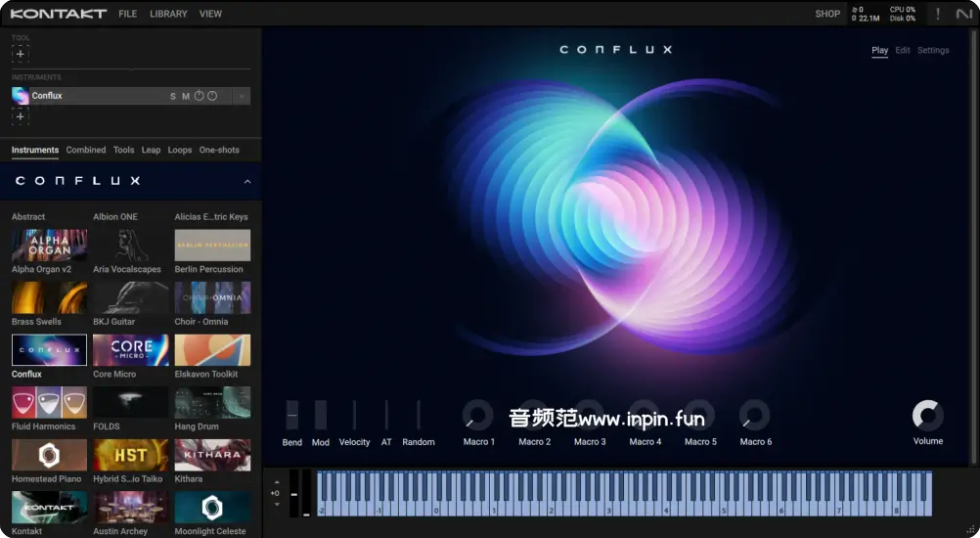Switch to the Edit view tab
This screenshot has width=980, height=538.
(x=903, y=51)
